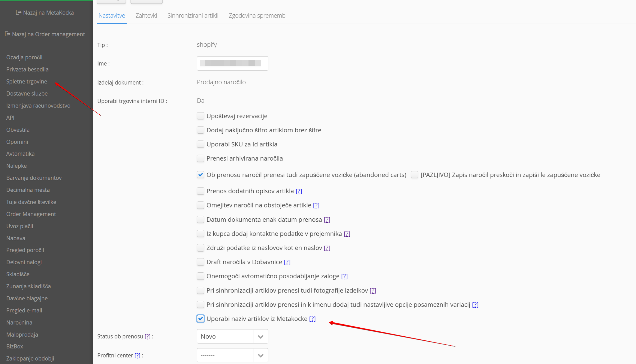The image size is (636, 364).
Task: Click help icon for Uporabi naziv artiklov iz Metakocke
Action: click(x=312, y=319)
